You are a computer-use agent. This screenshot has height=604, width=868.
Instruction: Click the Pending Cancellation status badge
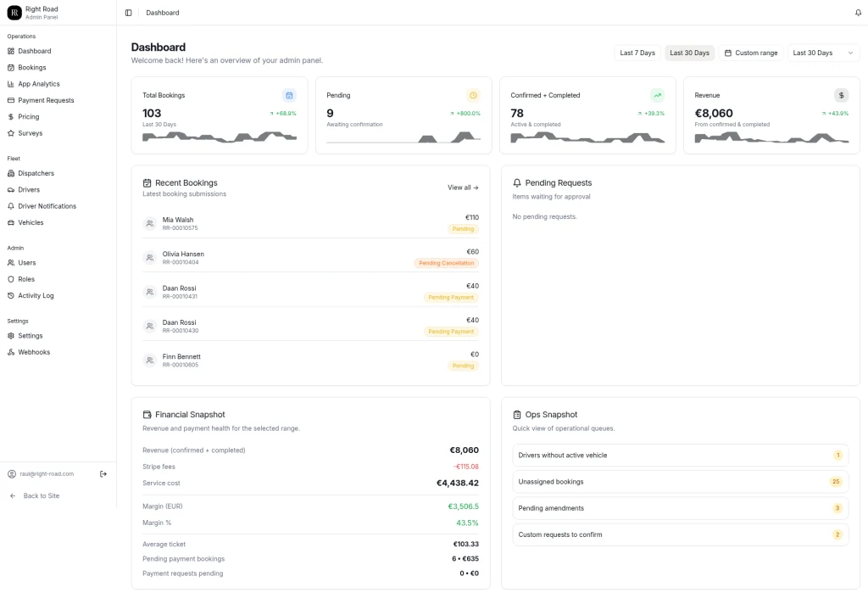click(x=446, y=263)
